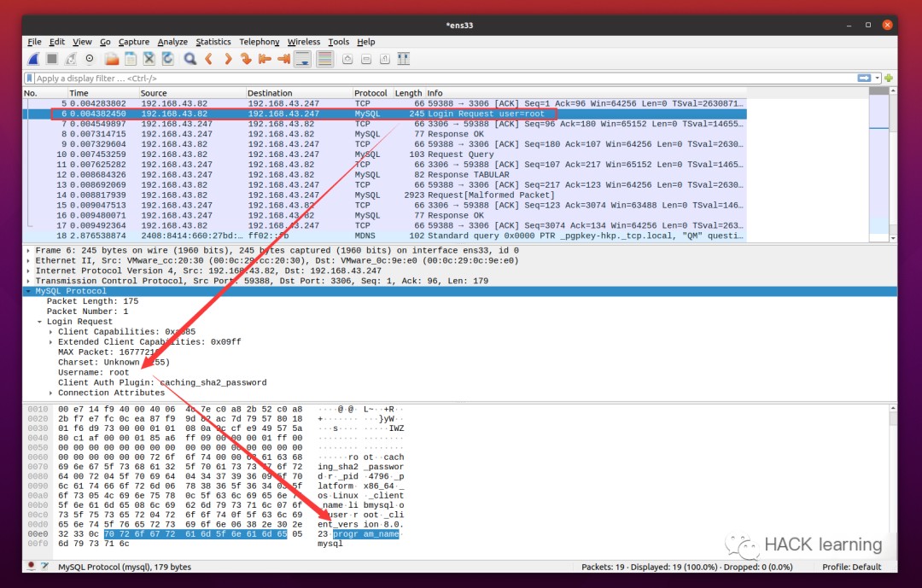Select packet 10 Request Query row
Viewport: 922px width, 588px height.
385,154
